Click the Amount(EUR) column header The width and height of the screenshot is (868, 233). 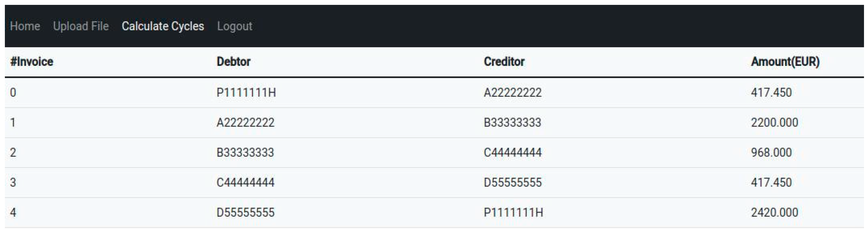pyautogui.click(x=785, y=62)
